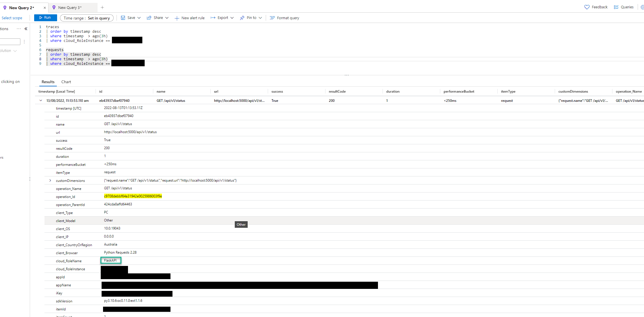
Task: Open the settings gear icon at top right
Action: tap(642, 7)
